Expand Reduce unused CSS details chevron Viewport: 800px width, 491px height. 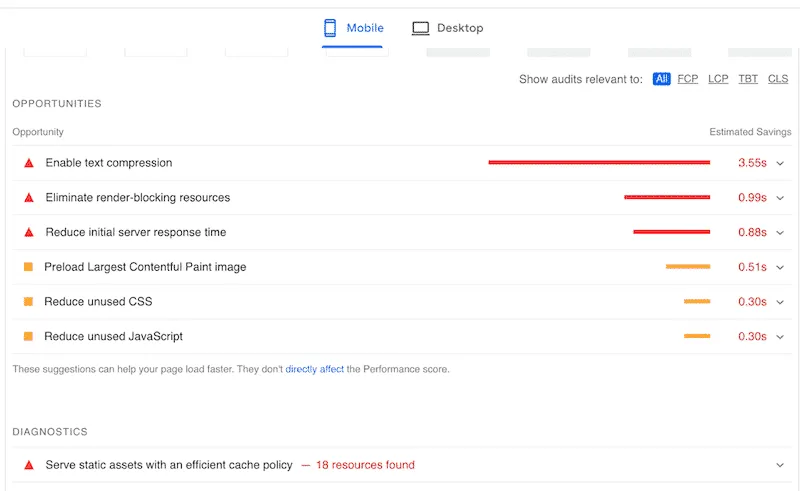coord(780,302)
